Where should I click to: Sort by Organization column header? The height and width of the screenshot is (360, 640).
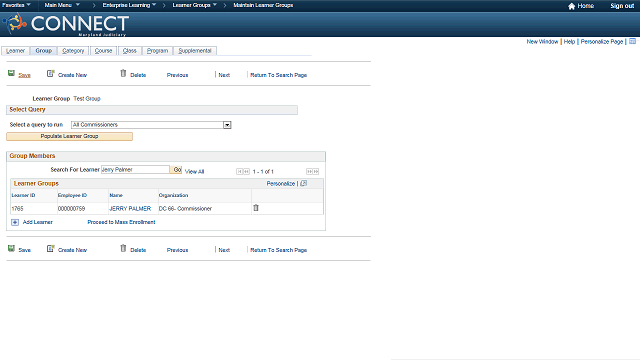(173, 196)
